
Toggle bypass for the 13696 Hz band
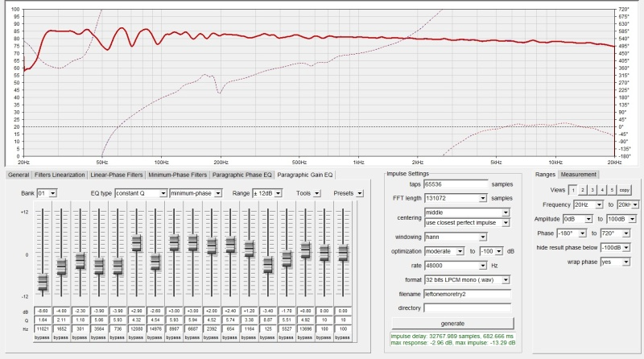306,338
